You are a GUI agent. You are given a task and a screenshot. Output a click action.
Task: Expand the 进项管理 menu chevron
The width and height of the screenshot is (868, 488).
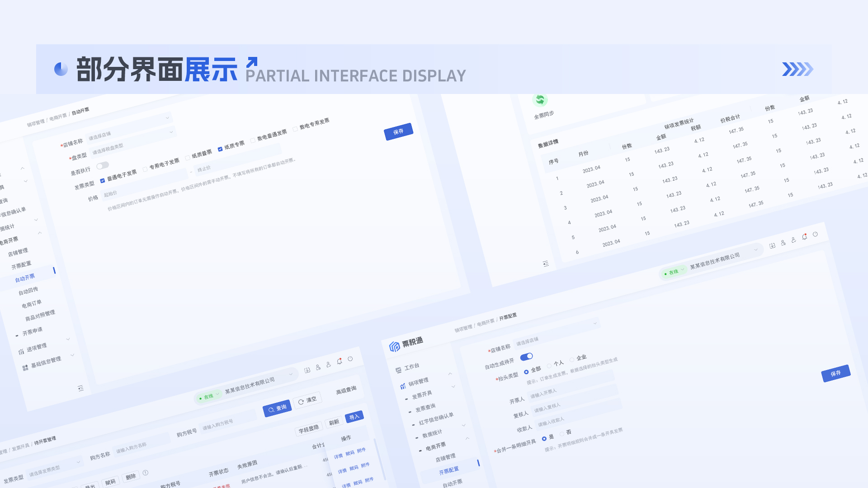tap(68, 339)
